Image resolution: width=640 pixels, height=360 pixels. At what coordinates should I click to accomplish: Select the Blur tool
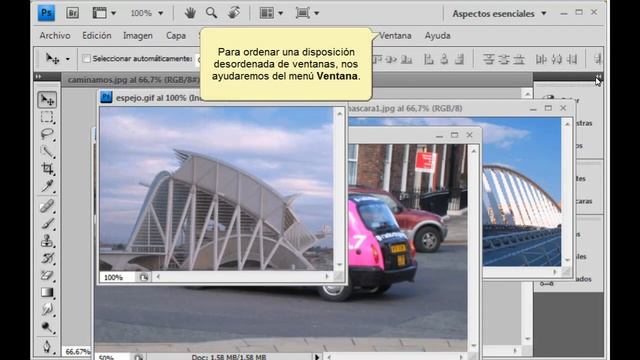47,310
